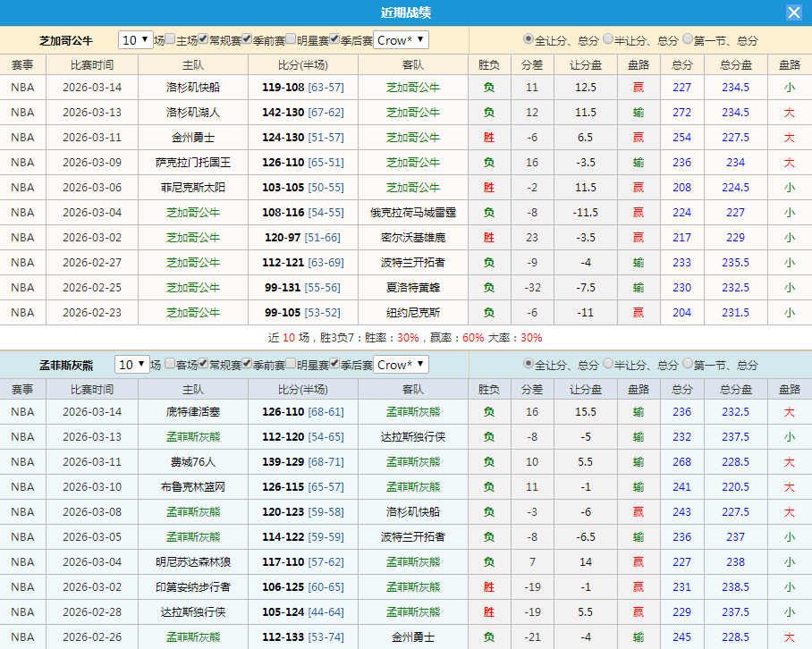Open the 10场 games-count dropdown for 芝加哥公牛
The image size is (812, 649).
tap(135, 40)
